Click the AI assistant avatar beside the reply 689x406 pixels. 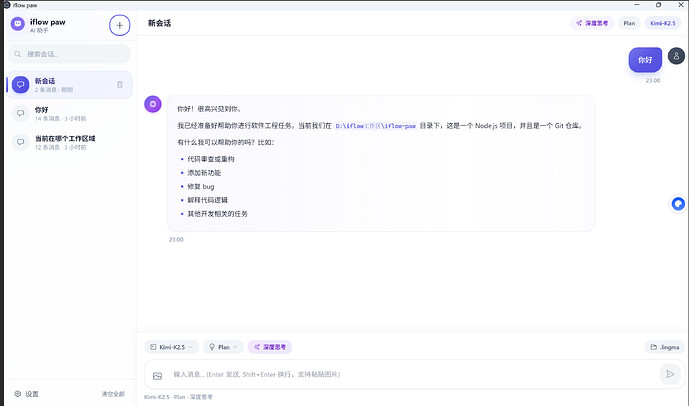click(x=152, y=103)
